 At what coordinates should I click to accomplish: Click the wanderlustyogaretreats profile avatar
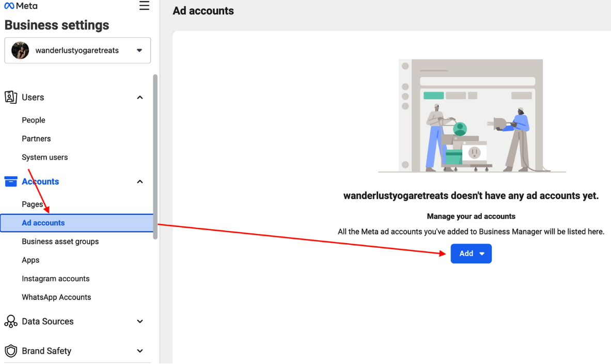pyautogui.click(x=20, y=50)
